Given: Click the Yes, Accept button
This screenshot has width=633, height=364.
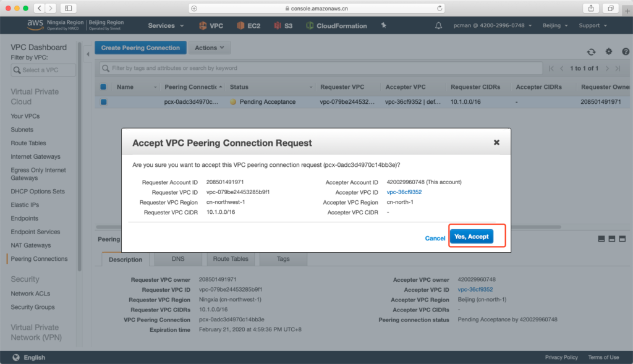Looking at the screenshot, I should tap(471, 237).
